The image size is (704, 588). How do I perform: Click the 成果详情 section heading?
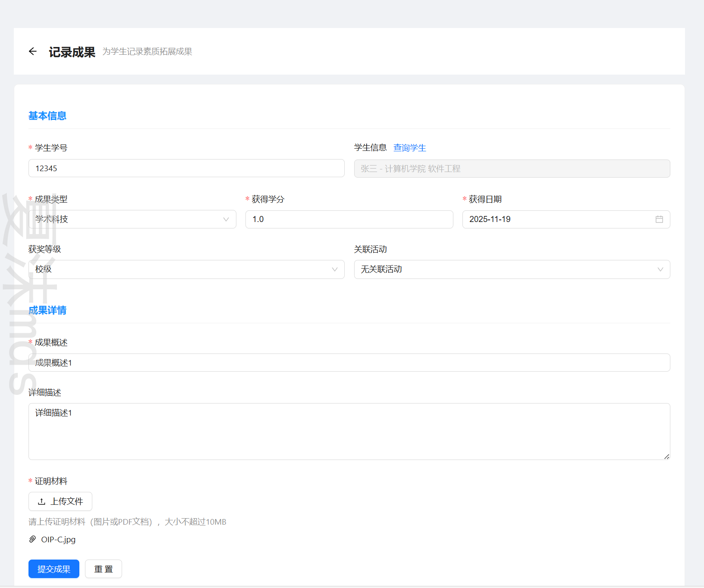point(47,310)
